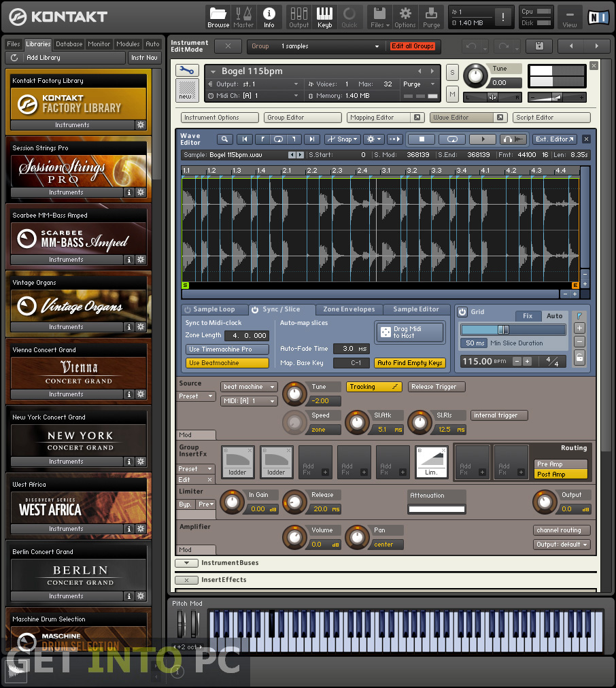Image resolution: width=616 pixels, height=688 pixels.
Task: Jump to sample end in Wave Editor
Action: 311,139
